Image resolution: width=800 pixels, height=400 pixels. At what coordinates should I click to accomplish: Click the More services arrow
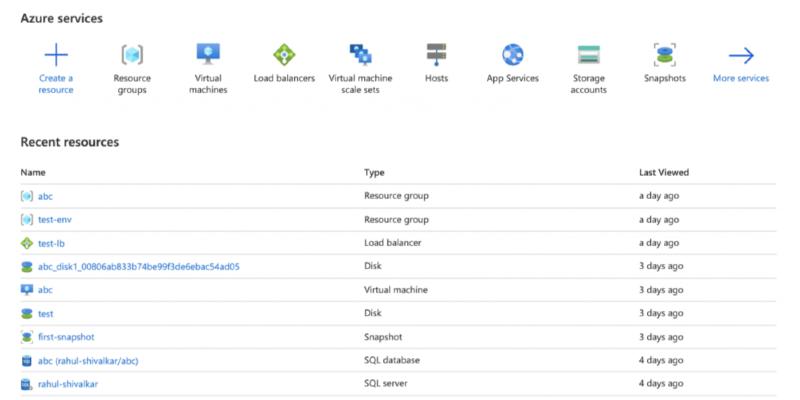741,56
